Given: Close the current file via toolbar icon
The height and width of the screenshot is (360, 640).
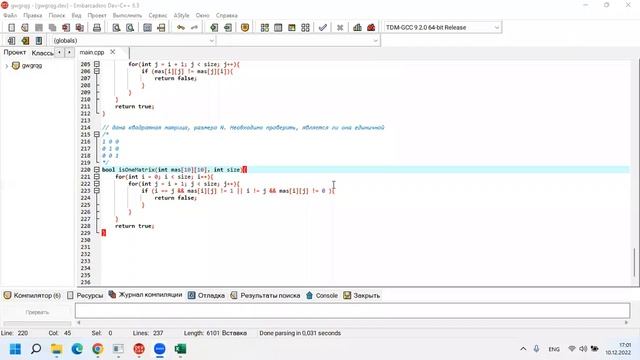Looking at the screenshot, I should (x=66, y=27).
